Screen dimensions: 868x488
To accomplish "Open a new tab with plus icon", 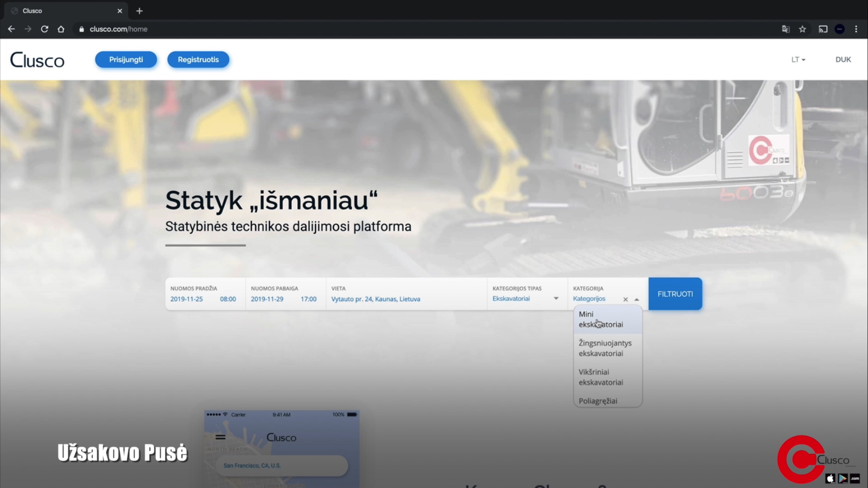I will (139, 11).
